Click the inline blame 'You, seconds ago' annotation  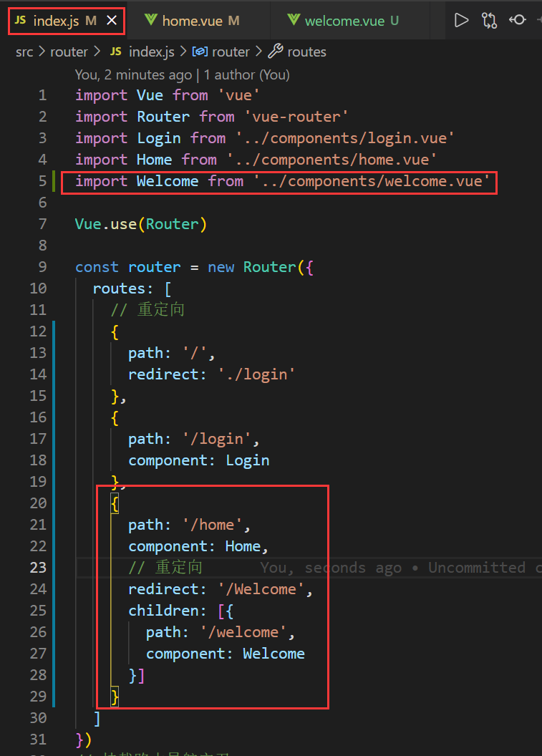[331, 567]
